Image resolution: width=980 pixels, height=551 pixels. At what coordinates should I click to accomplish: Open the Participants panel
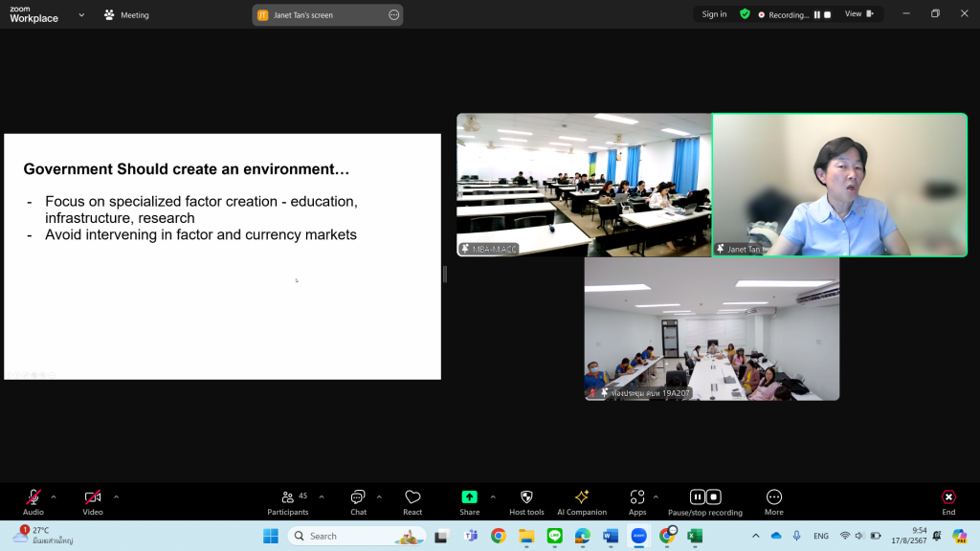click(288, 498)
